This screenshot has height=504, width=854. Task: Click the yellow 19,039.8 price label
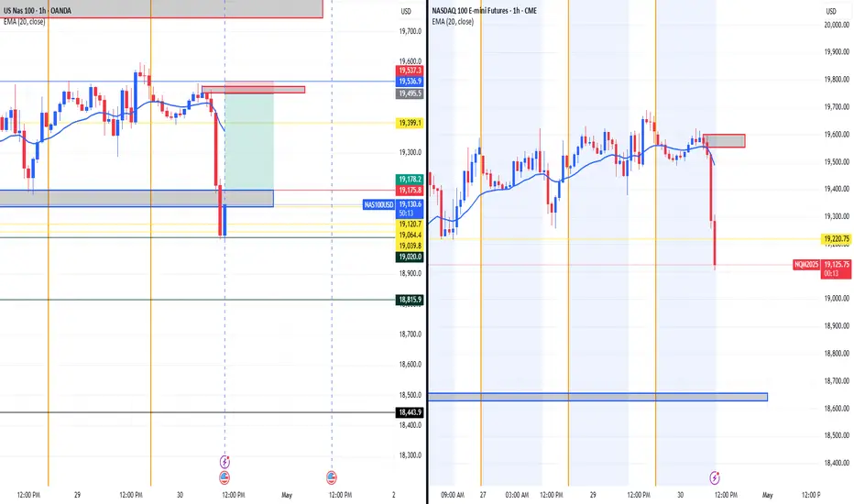[x=410, y=246]
